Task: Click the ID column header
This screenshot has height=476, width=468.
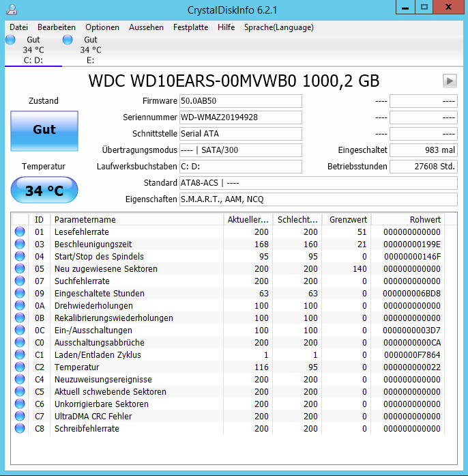Action: 39,219
